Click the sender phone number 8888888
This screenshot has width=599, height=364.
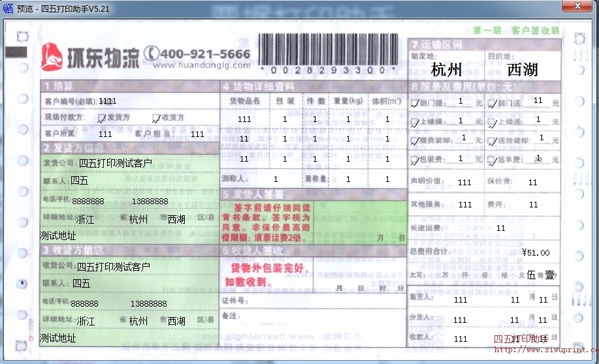88,201
